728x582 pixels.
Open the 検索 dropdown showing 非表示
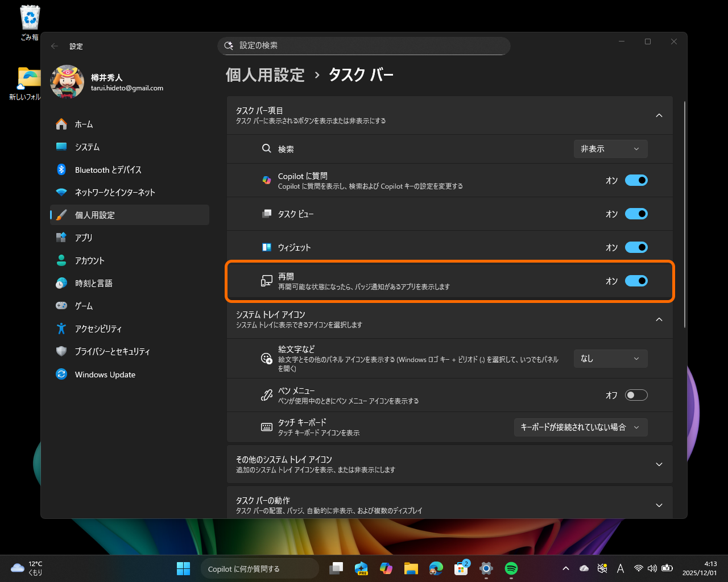pos(610,149)
